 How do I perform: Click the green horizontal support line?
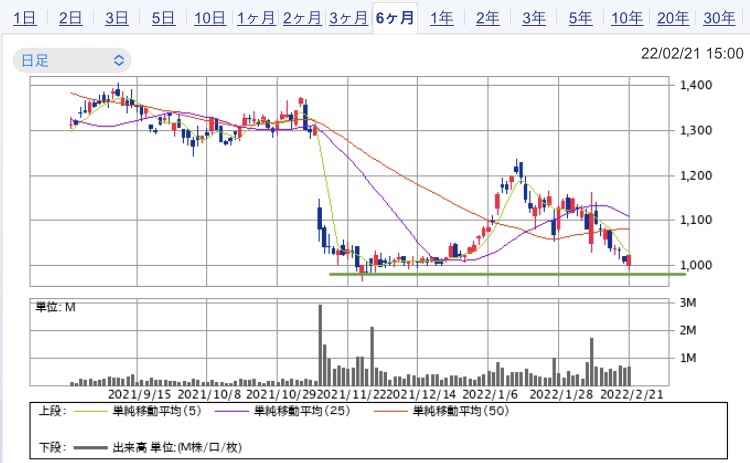[507, 274]
